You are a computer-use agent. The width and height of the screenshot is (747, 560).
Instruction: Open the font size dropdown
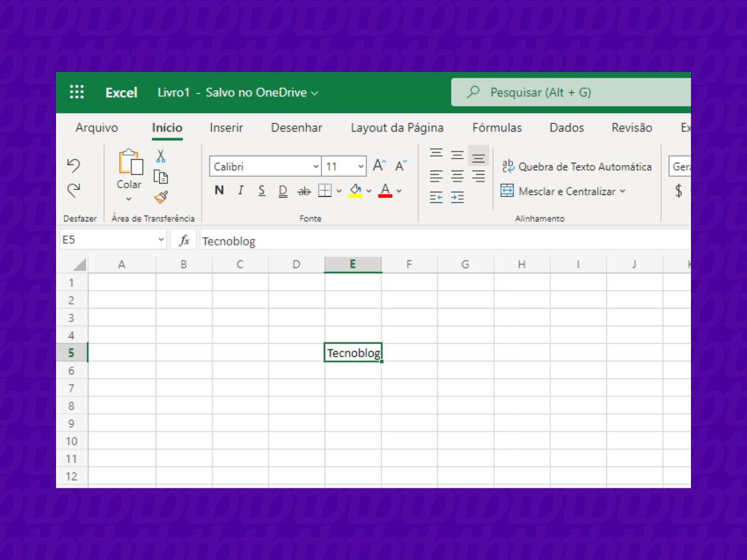click(359, 166)
